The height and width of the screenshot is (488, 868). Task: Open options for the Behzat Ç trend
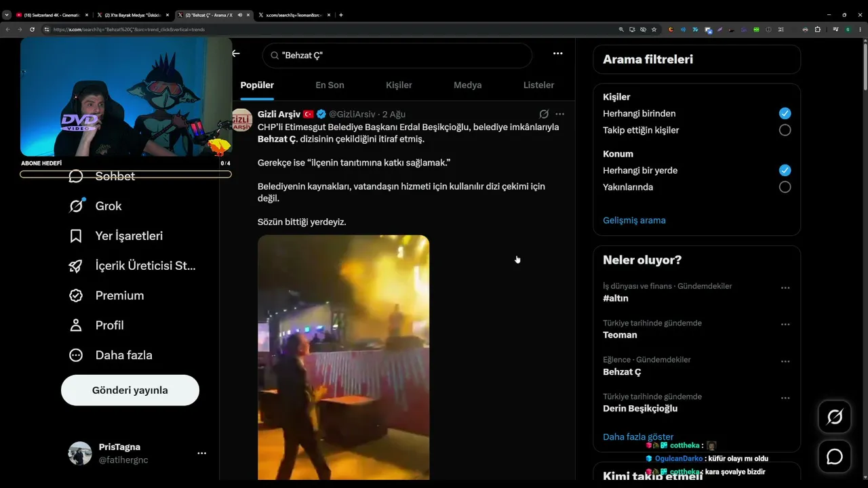785,361
